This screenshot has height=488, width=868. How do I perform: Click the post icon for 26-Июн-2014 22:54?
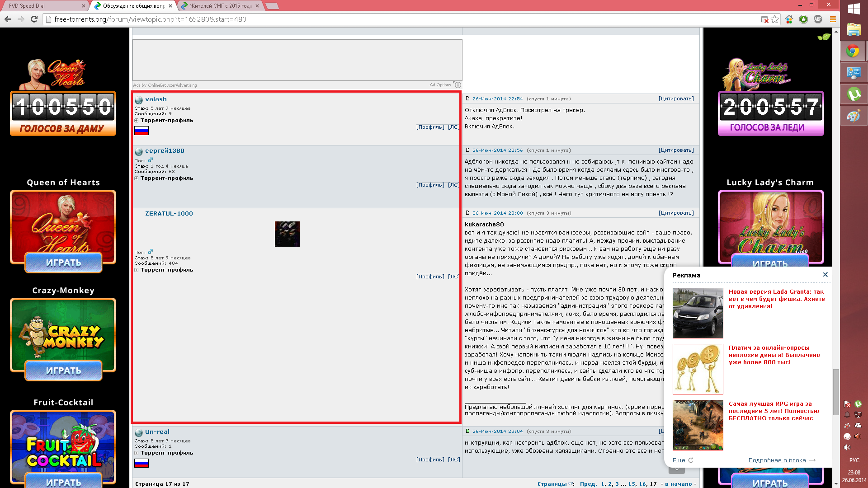pos(468,99)
